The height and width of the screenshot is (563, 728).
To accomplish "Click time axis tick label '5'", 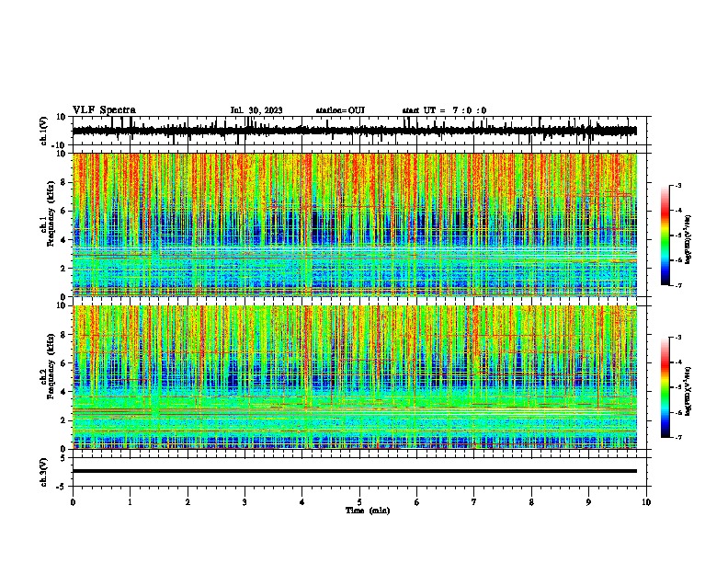I will point(359,502).
